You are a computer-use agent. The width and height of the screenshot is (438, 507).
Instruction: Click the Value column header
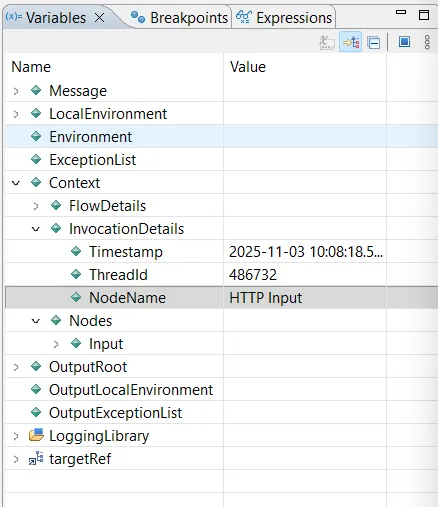(248, 67)
